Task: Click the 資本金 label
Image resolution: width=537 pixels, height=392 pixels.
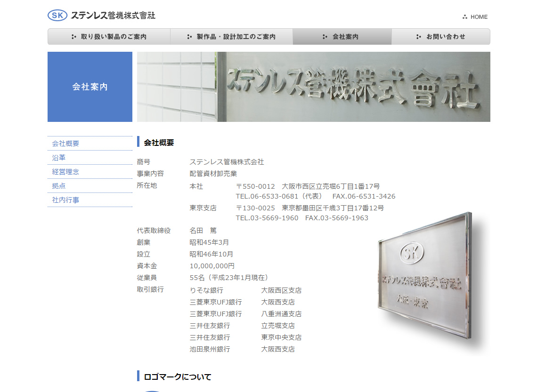Action: coord(147,266)
